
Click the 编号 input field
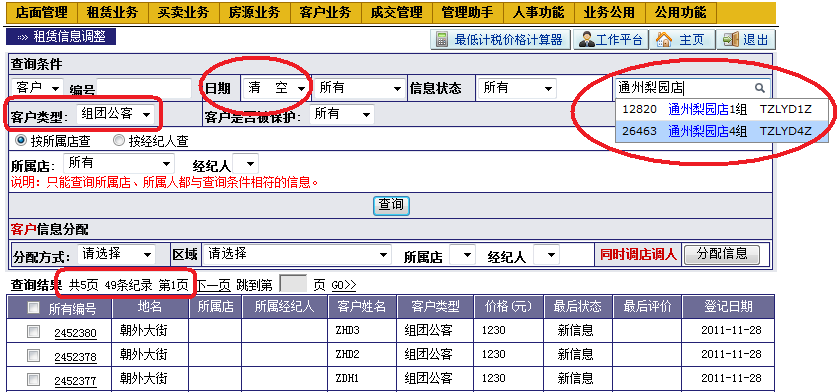click(x=144, y=89)
